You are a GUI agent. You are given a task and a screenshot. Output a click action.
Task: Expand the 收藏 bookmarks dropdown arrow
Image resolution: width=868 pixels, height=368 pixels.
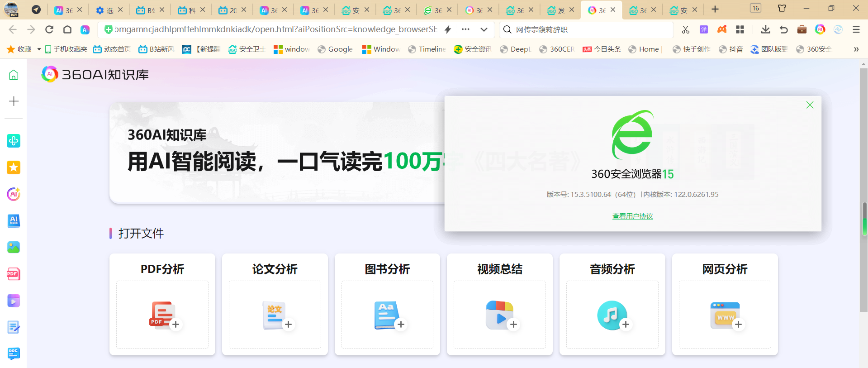39,49
